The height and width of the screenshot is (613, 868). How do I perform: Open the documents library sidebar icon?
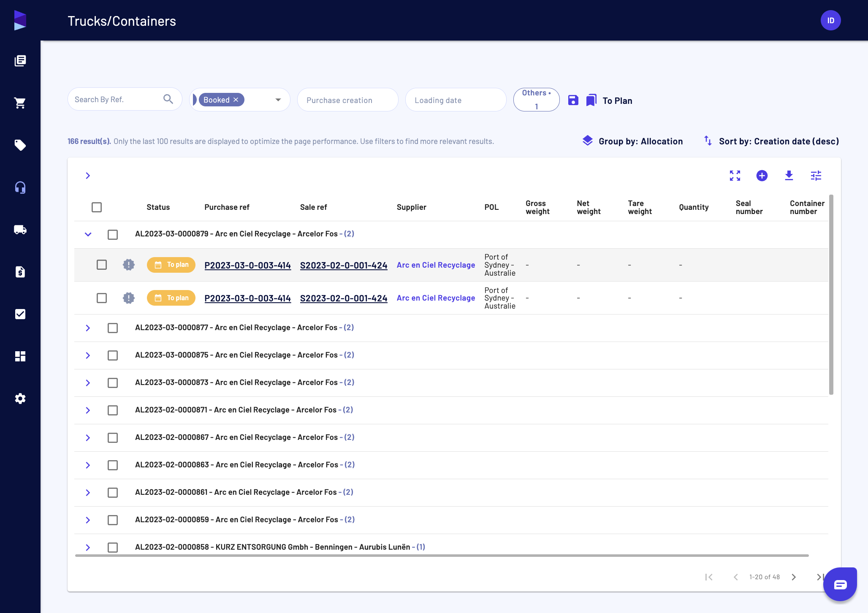click(x=20, y=61)
